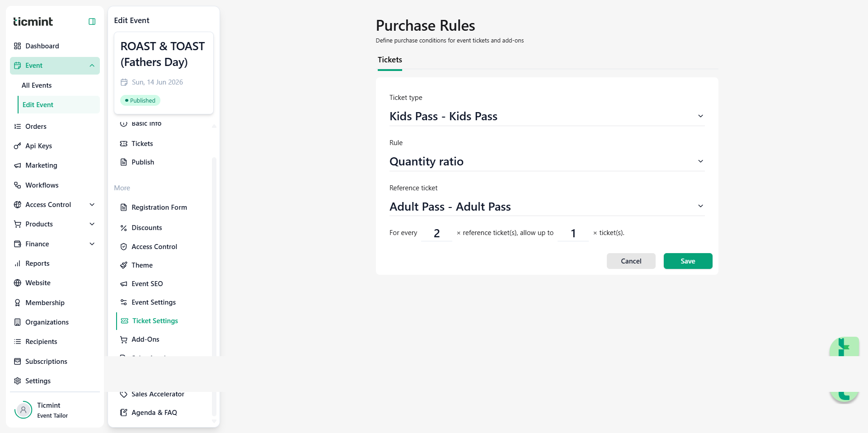Cancel the purchase rule edit
Viewport: 868px width, 433px height.
631,261
